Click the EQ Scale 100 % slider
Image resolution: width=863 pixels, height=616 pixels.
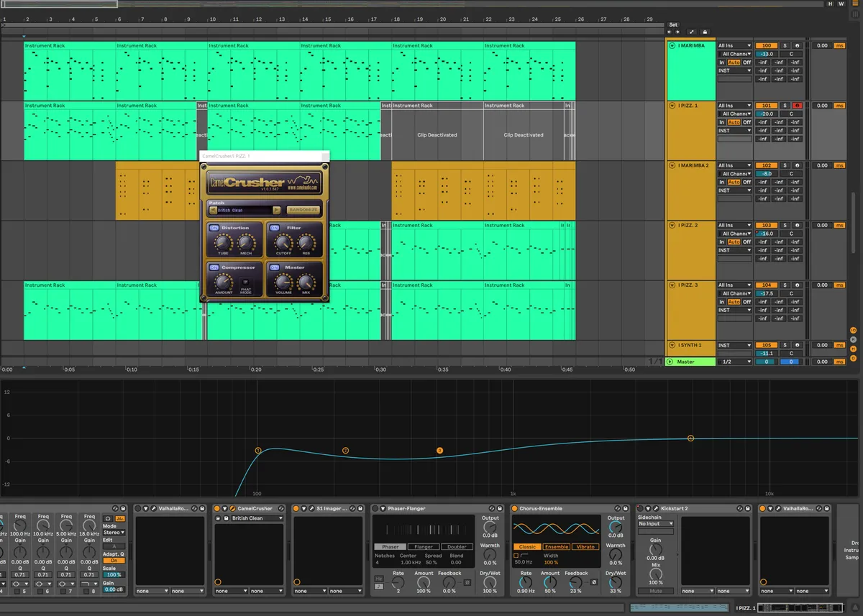(114, 575)
